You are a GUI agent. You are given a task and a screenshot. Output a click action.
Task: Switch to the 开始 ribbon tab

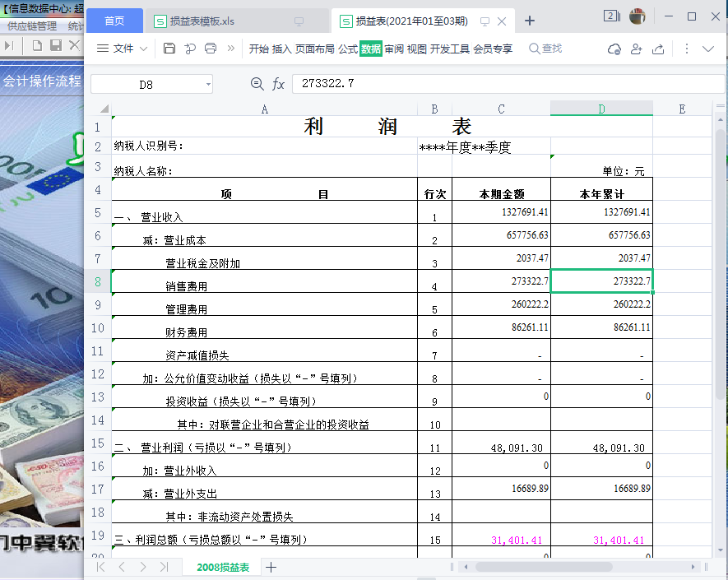[x=258, y=49]
